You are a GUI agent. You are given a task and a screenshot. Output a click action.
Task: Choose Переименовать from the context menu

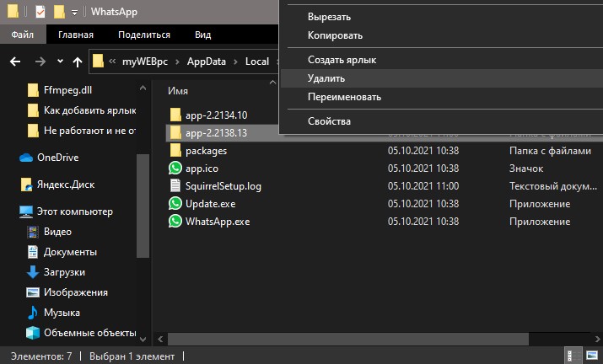pos(441,97)
